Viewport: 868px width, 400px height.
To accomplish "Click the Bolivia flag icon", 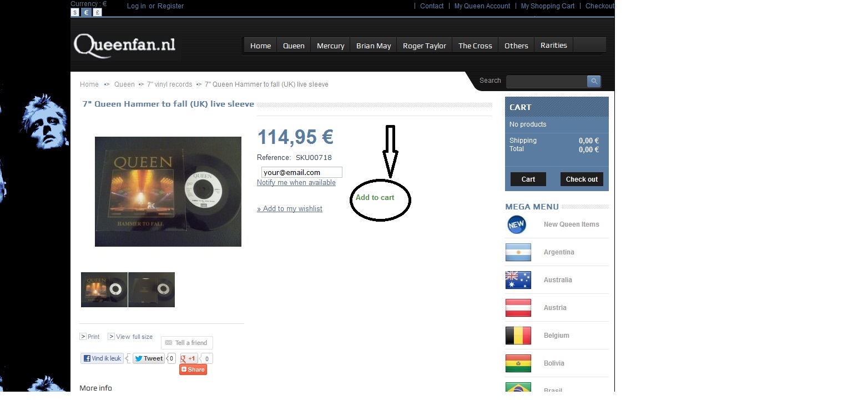I will [x=518, y=363].
